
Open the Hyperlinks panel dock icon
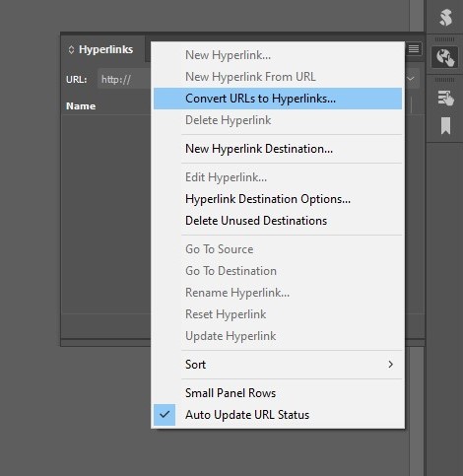(x=445, y=57)
